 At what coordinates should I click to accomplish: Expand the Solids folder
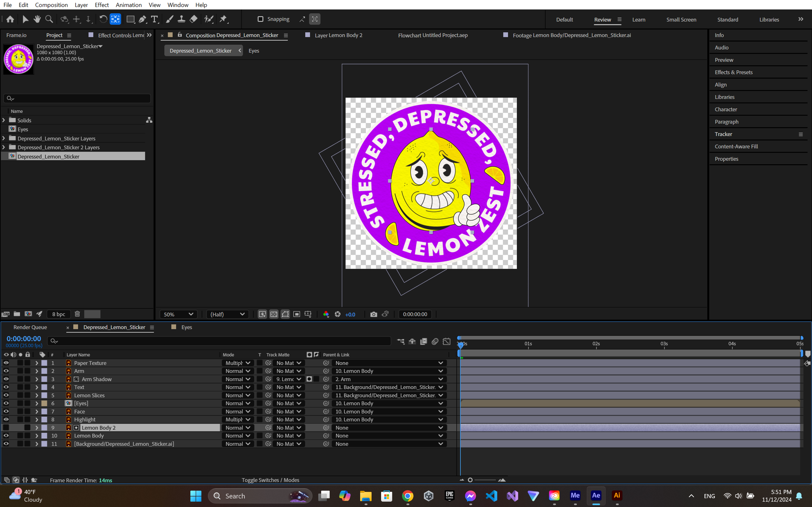point(4,120)
